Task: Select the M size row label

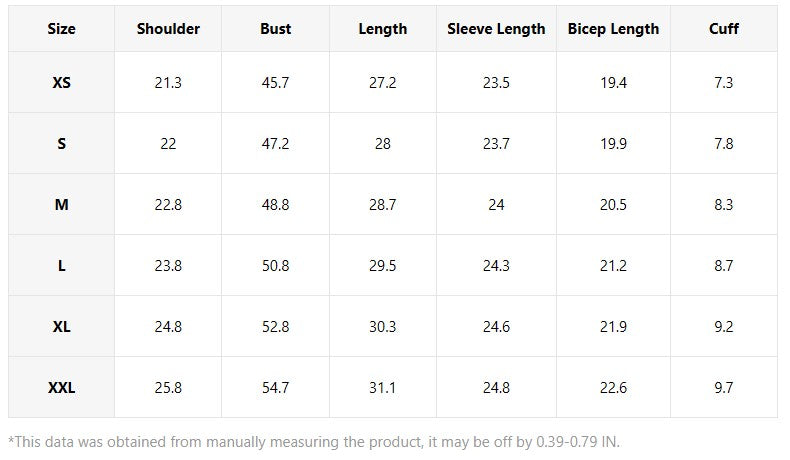Action: [x=61, y=205]
